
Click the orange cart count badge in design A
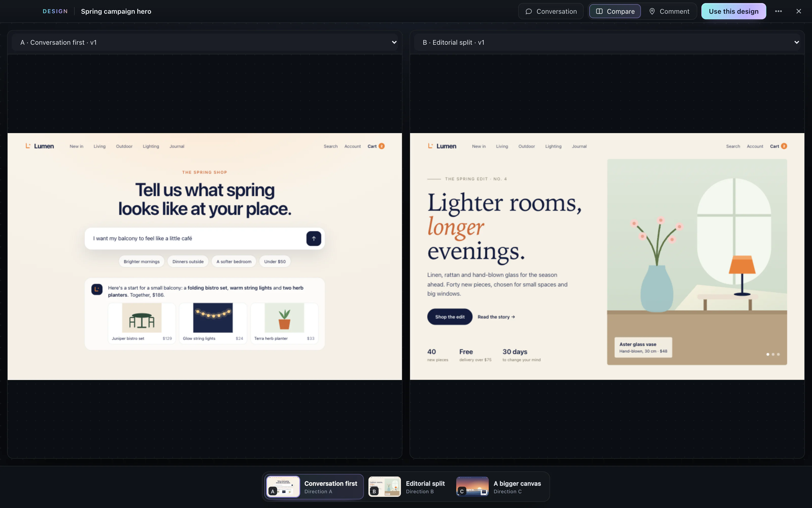coord(381,146)
